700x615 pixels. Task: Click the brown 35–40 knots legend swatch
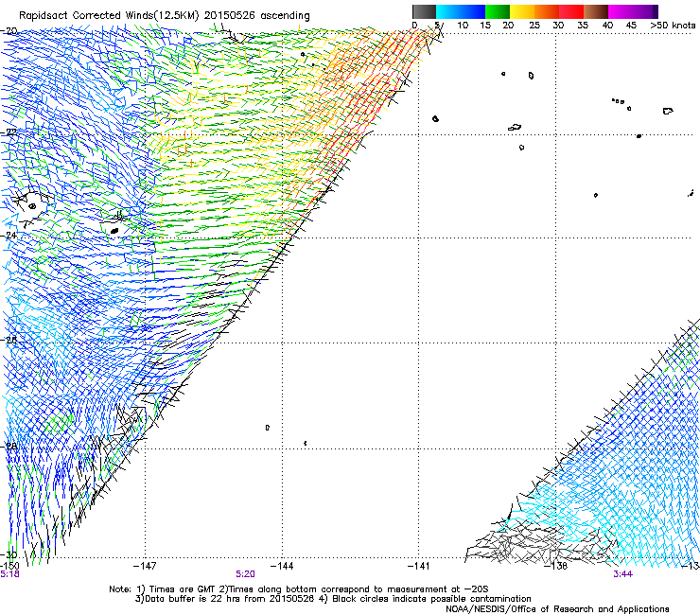tap(596, 11)
